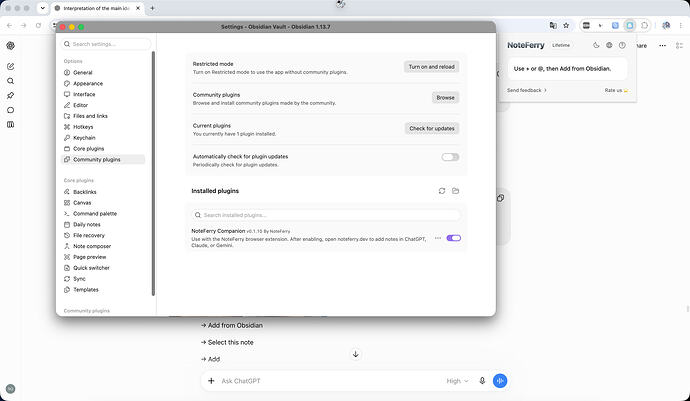
Task: Reload the browser page
Action: 38,26
